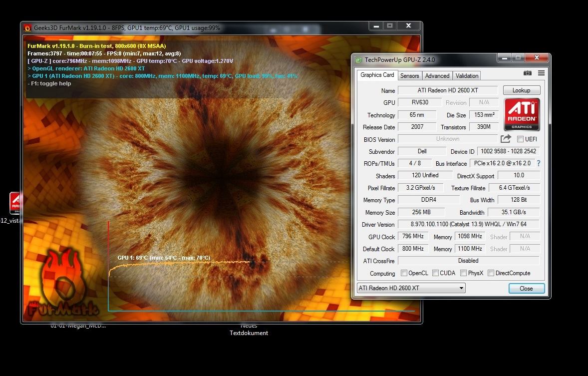Switch to the Graphics Card tab

377,75
